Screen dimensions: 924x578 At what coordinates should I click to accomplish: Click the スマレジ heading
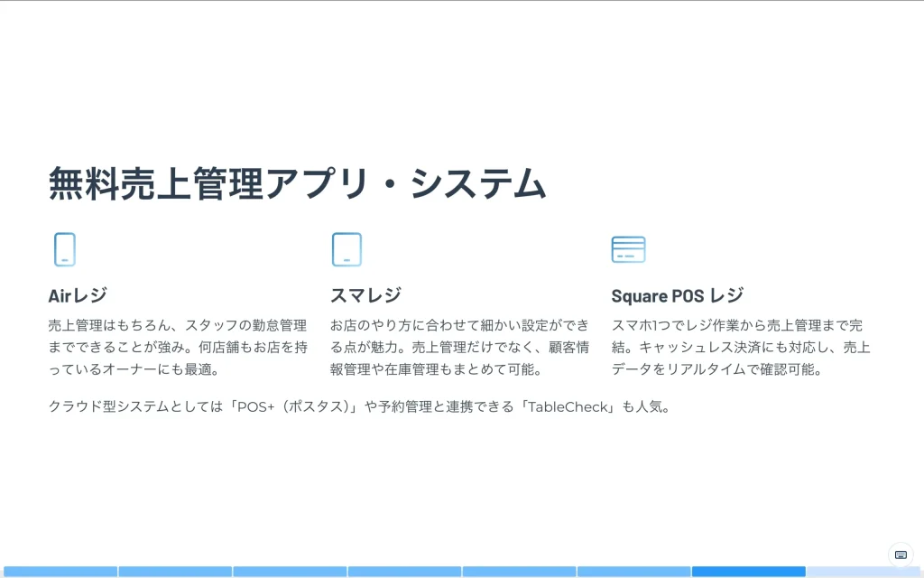(x=366, y=295)
